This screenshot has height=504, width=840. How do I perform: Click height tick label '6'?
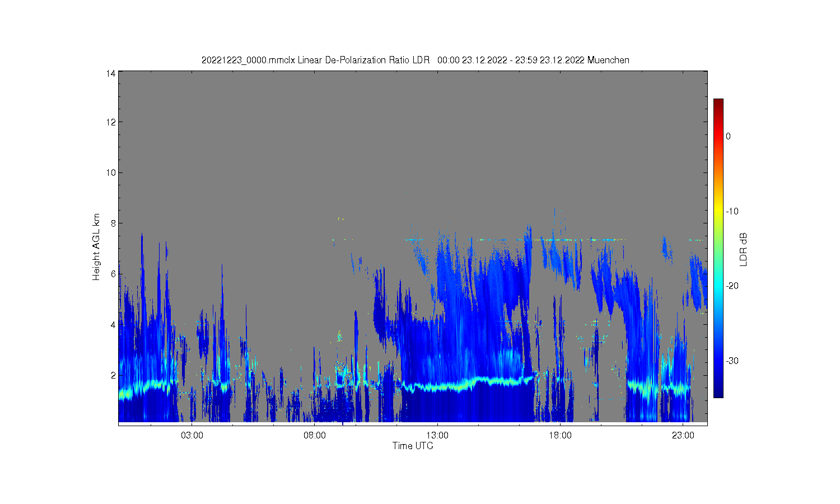pos(113,274)
